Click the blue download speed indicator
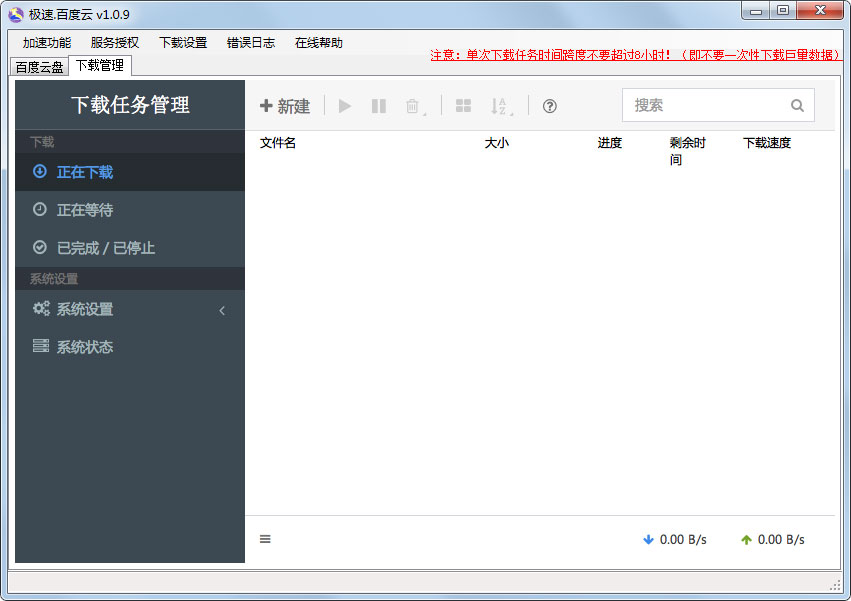 click(x=675, y=539)
